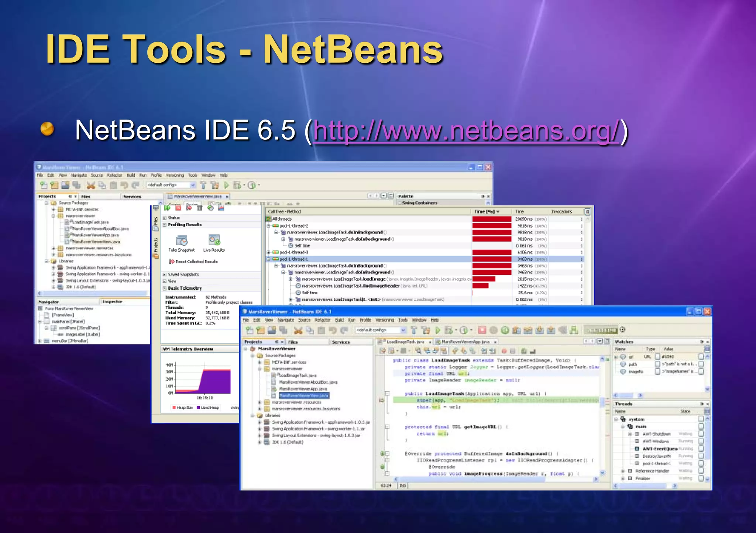Viewport: 756px width, 533px height.
Task: Click Take Snapshot icon in profiler
Action: [x=182, y=240]
